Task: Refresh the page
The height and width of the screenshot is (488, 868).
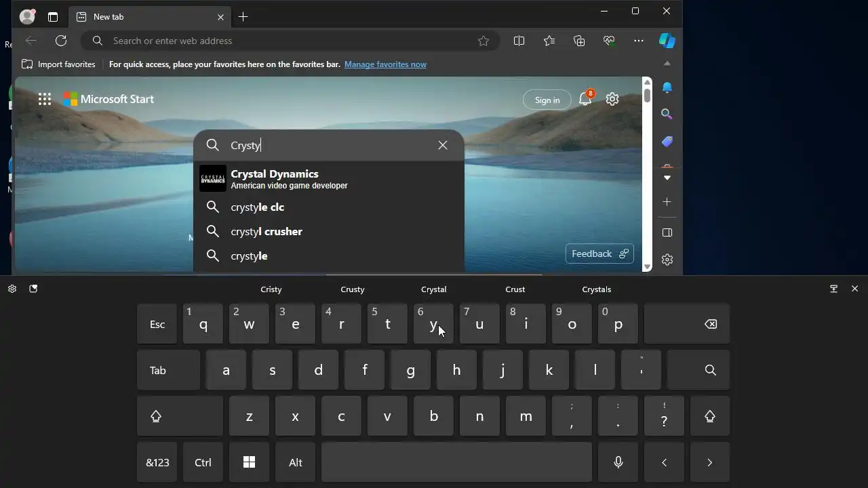Action: point(61,41)
